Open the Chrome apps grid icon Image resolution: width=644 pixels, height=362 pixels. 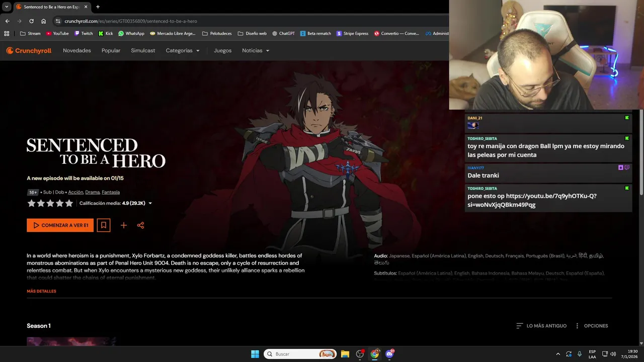pyautogui.click(x=7, y=34)
